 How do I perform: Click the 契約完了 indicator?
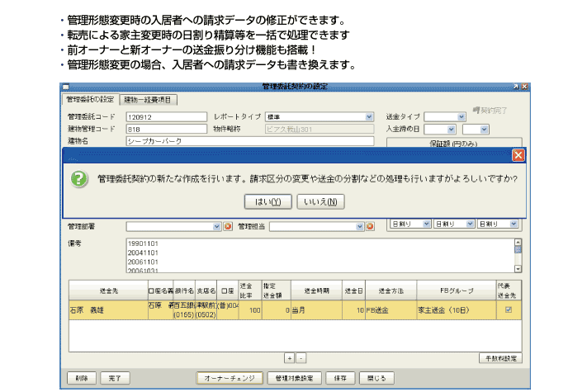[490, 111]
